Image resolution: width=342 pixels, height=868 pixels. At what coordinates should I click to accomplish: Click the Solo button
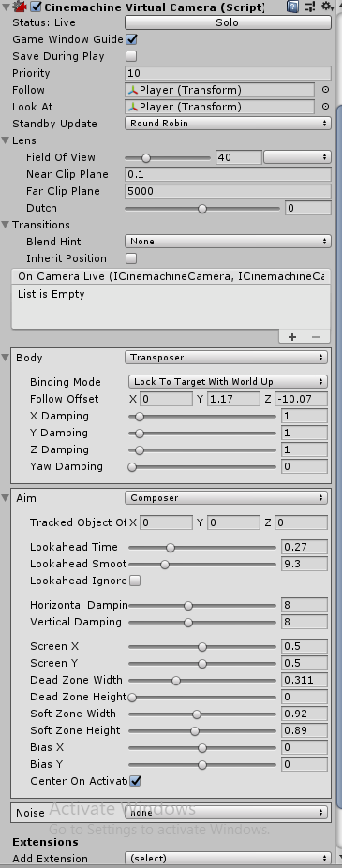(x=228, y=22)
